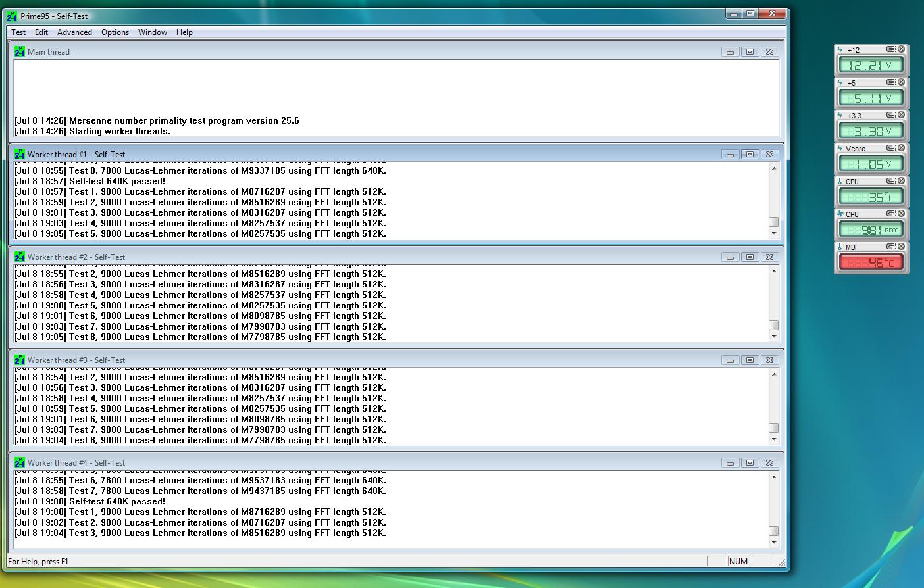Image resolution: width=924 pixels, height=588 pixels.
Task: Click the scrollbar thumb in Worker thread #2
Action: [774, 325]
